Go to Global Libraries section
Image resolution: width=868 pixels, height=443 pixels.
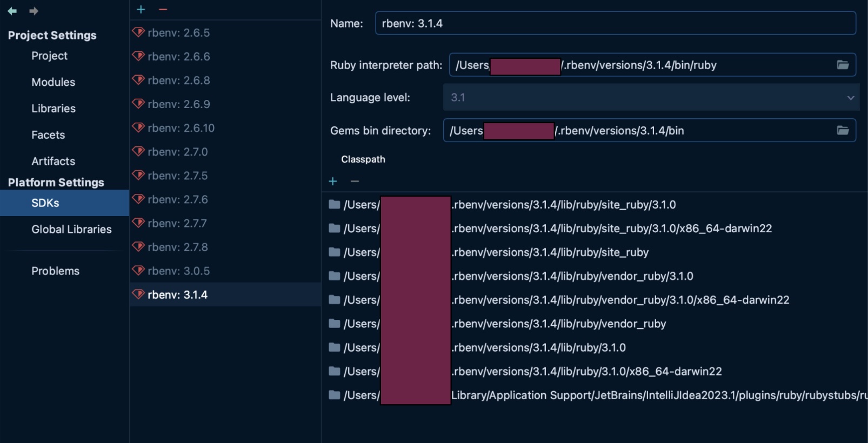(71, 229)
